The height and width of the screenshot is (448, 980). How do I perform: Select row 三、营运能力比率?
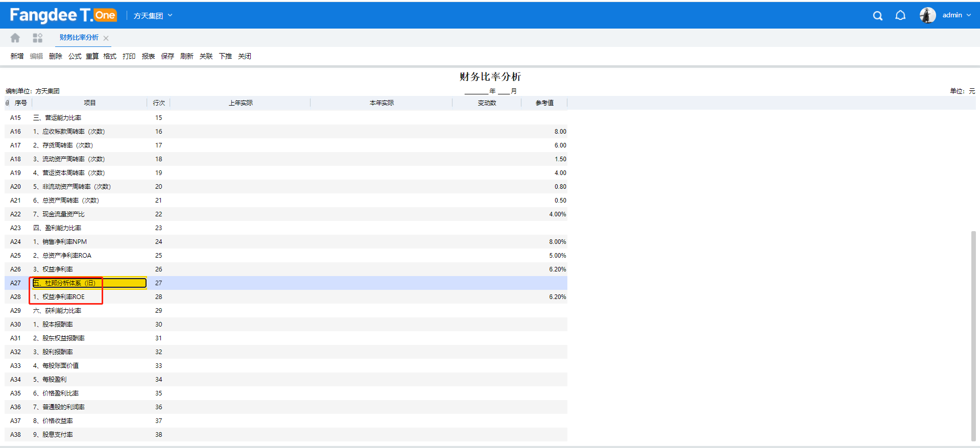pos(286,118)
